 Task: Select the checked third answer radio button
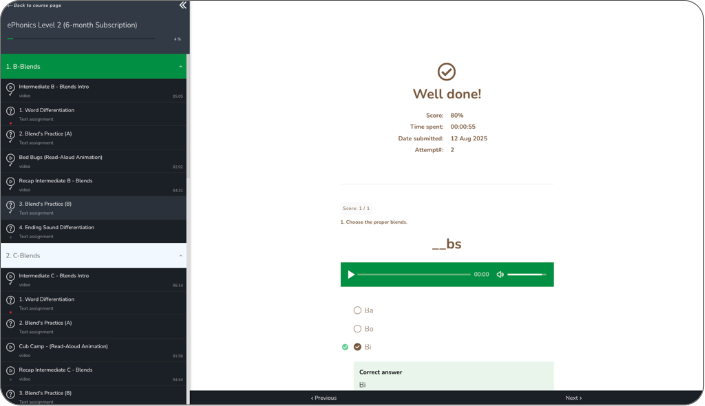tap(357, 346)
